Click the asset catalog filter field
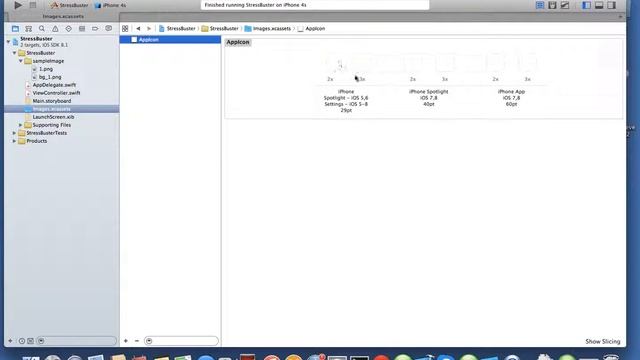The image size is (640, 360). coord(181,341)
